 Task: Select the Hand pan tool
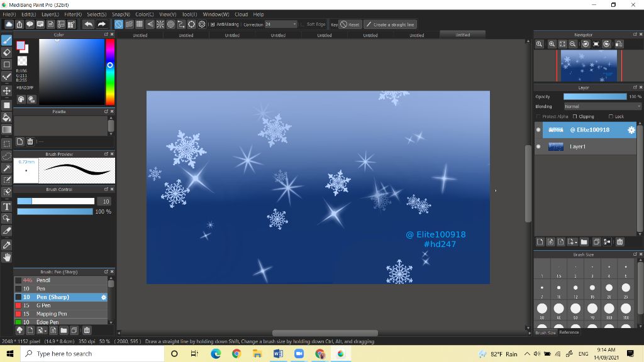[x=6, y=257]
